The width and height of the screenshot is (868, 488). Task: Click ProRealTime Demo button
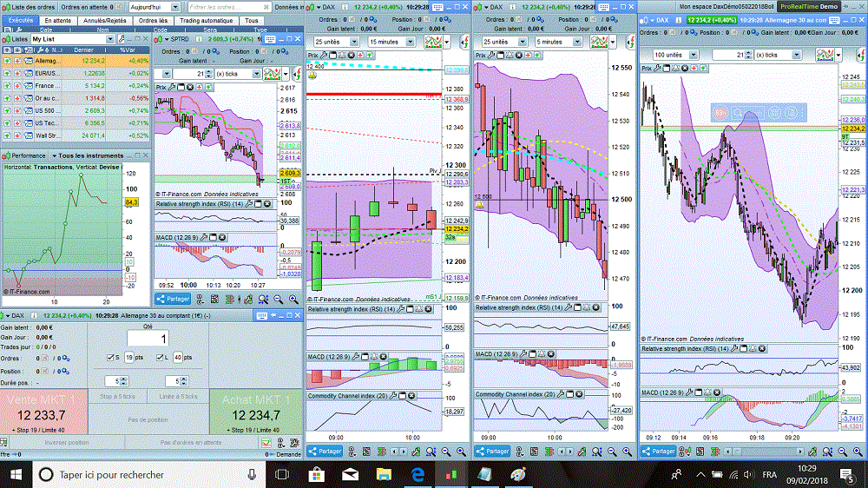809,7
